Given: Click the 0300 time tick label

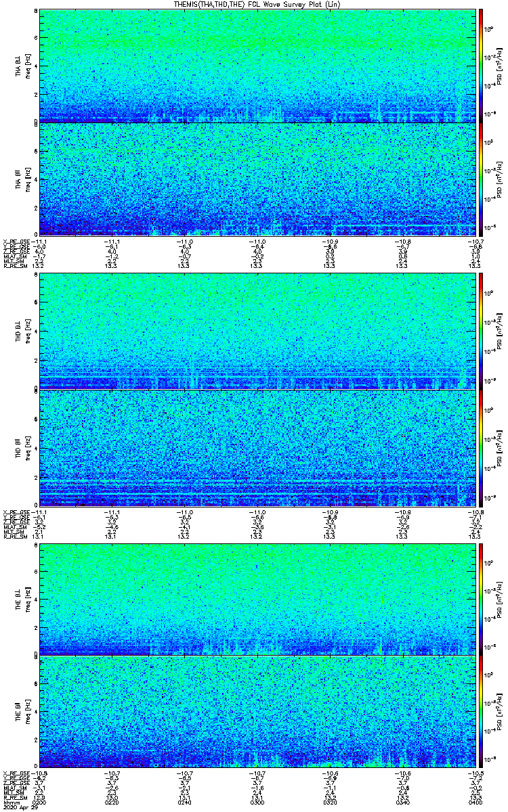Looking at the screenshot, I should [257, 803].
